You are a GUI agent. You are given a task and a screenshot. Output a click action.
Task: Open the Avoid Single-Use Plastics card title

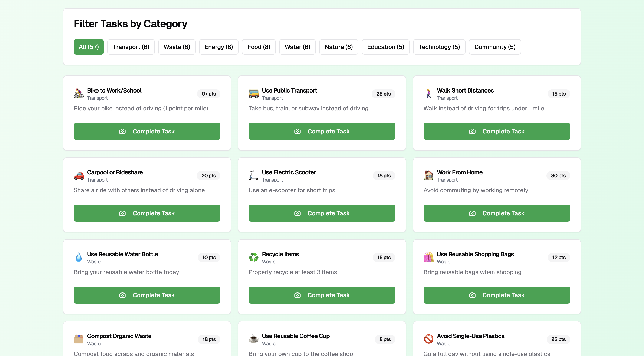point(470,336)
